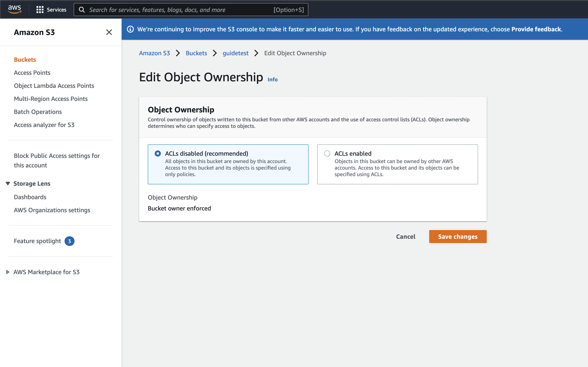This screenshot has height=367, width=588.
Task: Collapse the Storage Lens section
Action: [8, 183]
